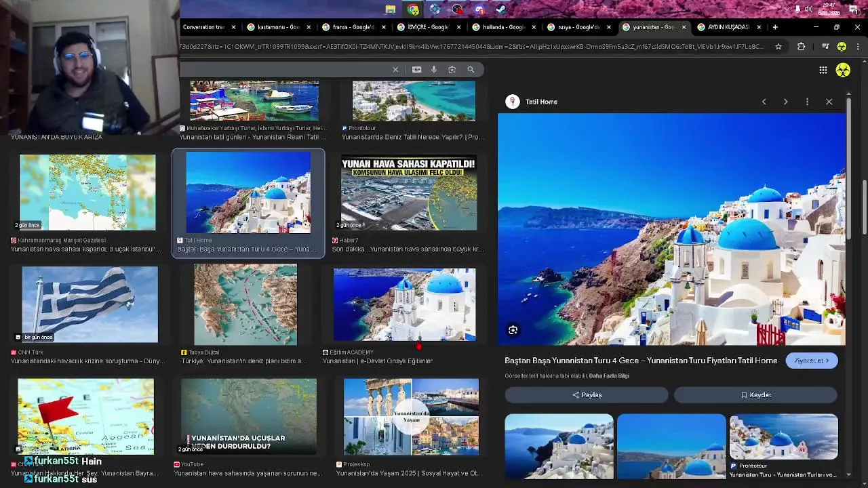Click Lens icon on the preview image
Screen dimensions: 868x488
513,330
